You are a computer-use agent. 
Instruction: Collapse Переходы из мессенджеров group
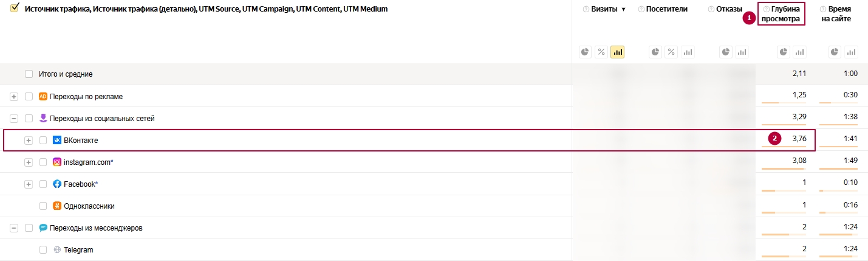14,228
